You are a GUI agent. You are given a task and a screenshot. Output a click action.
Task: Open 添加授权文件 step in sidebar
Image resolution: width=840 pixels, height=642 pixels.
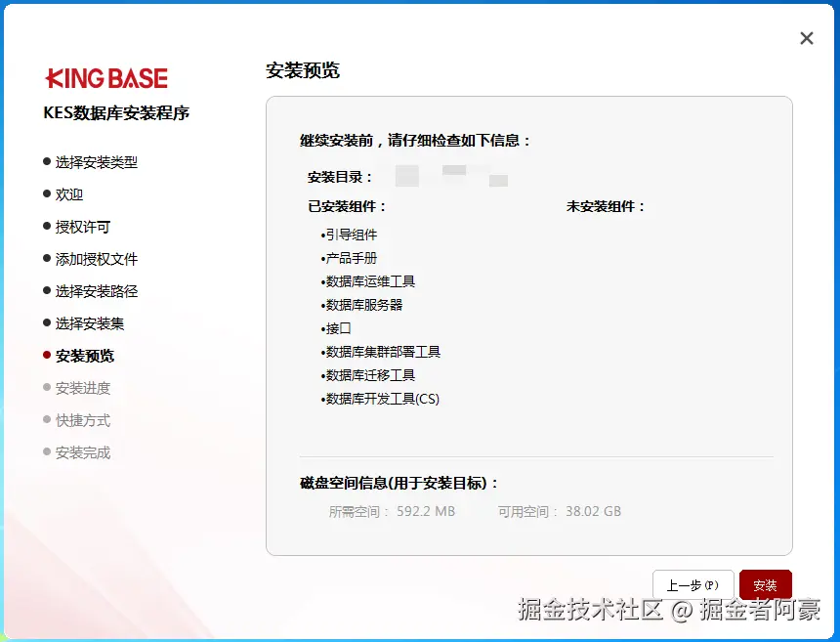tap(97, 259)
